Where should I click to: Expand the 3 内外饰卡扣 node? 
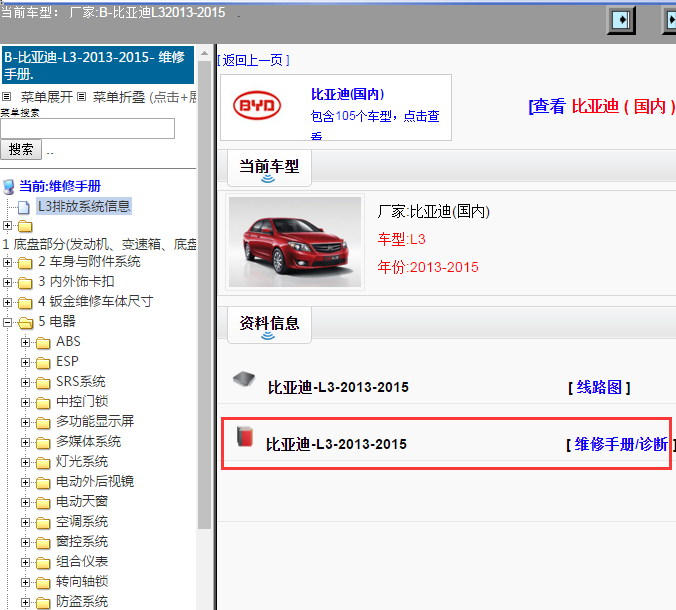click(x=7, y=282)
